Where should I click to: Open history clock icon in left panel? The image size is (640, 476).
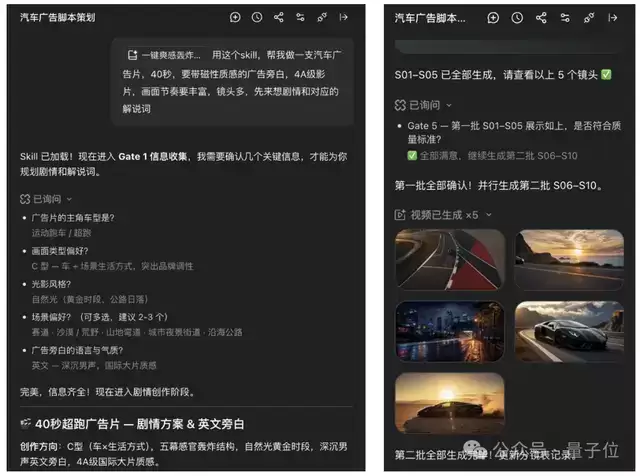(x=257, y=17)
